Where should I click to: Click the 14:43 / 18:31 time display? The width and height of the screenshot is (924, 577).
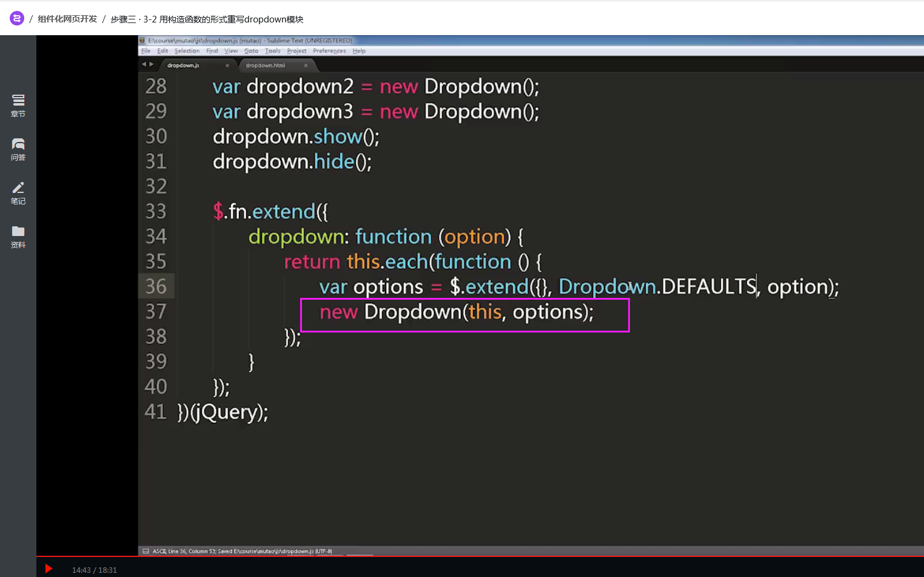tap(95, 570)
